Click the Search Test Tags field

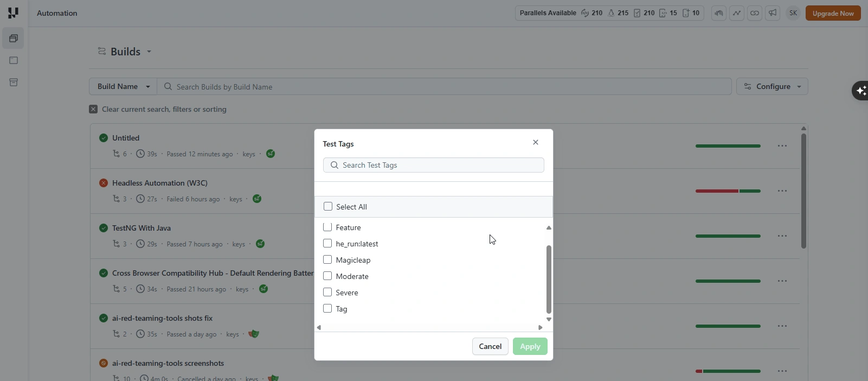434,165
